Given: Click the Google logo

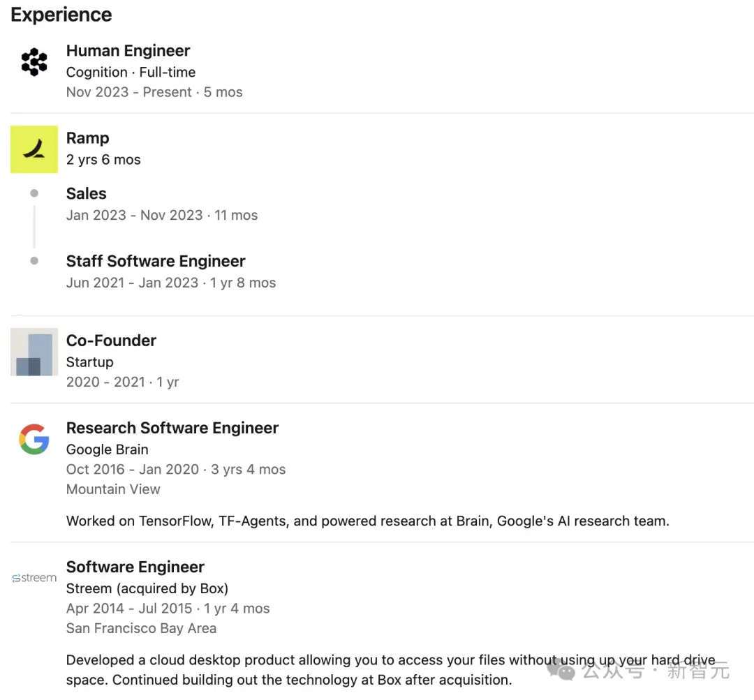Looking at the screenshot, I should coord(34,440).
